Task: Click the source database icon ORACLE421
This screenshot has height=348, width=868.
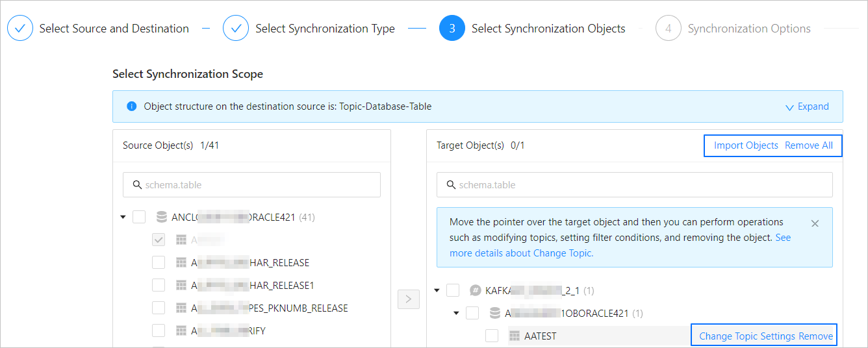Action: pos(162,217)
